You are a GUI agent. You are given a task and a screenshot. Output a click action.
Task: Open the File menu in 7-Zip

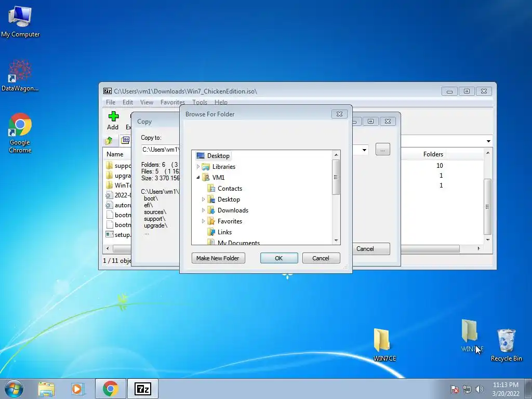pos(111,102)
